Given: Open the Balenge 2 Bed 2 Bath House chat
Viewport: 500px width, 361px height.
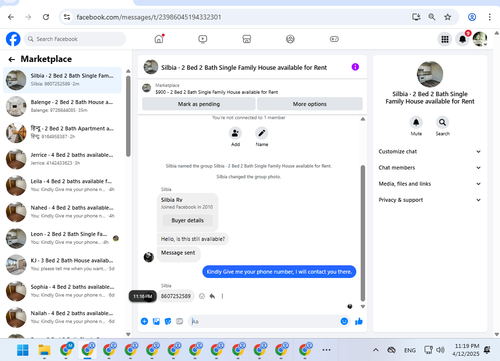Looking at the screenshot, I should pos(62,106).
